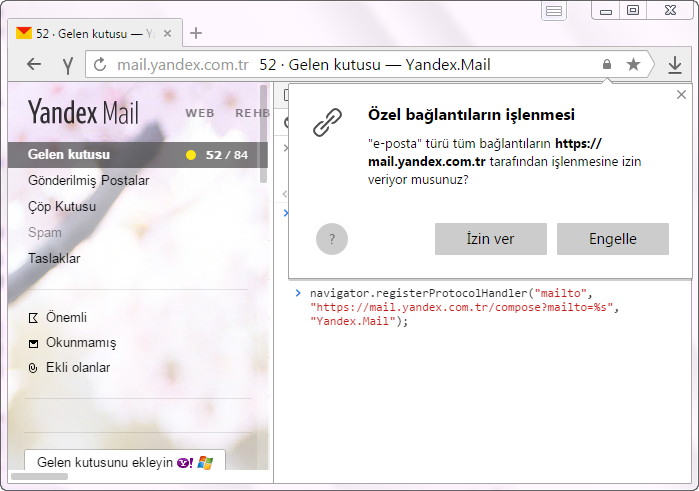Show Ekli olanlar messages

pyautogui.click(x=78, y=367)
